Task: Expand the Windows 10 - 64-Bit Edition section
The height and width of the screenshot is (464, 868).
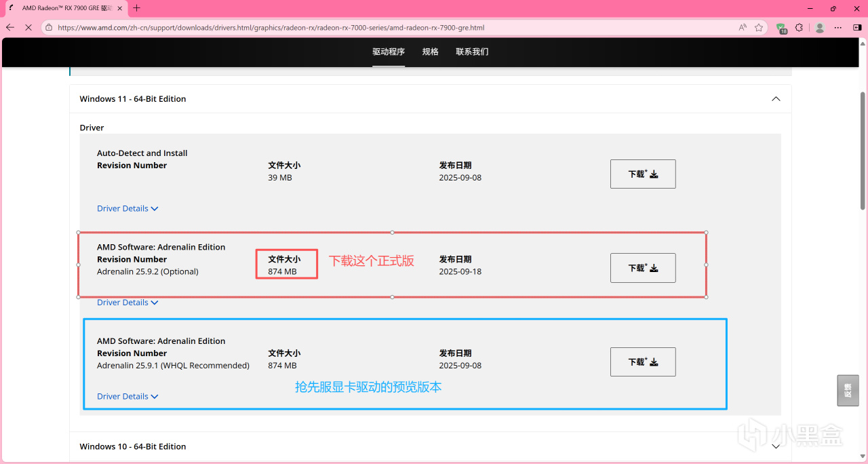Action: [776, 446]
